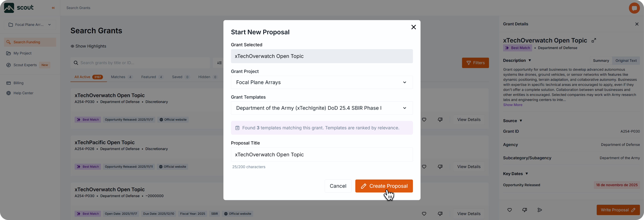The width and height of the screenshot is (644, 220).
Task: Close the Start New Proposal dialog
Action: click(414, 27)
